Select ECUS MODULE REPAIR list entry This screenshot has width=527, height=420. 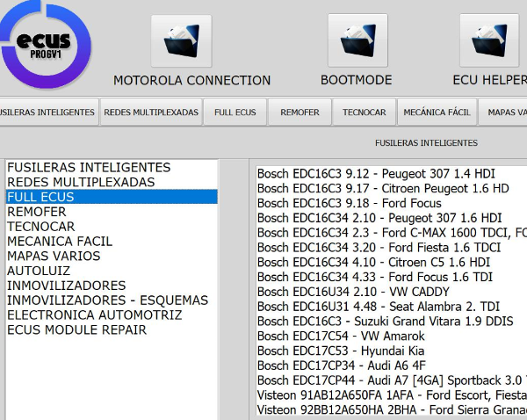(x=112, y=329)
